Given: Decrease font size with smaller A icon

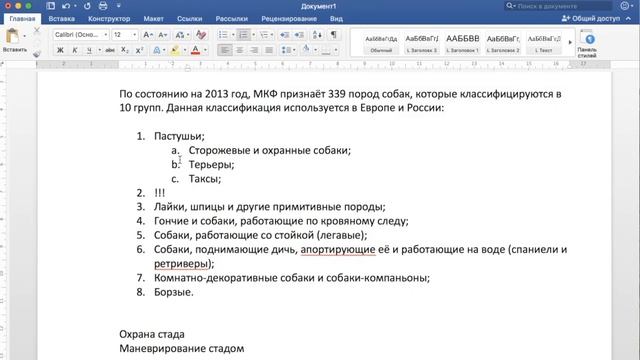Looking at the screenshot, I should coord(162,35).
